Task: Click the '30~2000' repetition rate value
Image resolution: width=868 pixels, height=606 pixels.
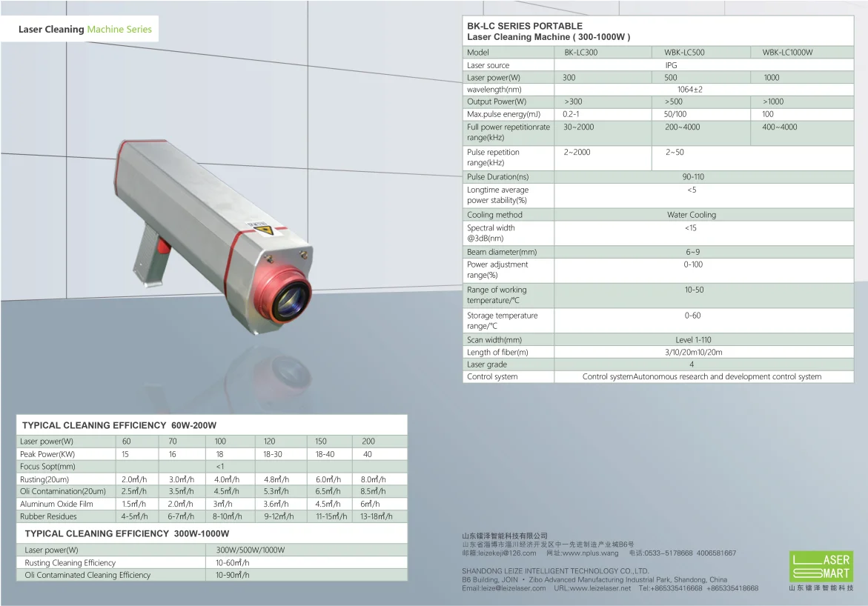Action: [578, 127]
